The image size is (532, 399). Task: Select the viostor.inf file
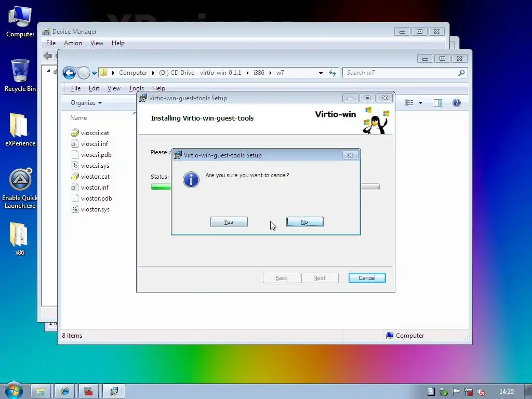pos(90,187)
